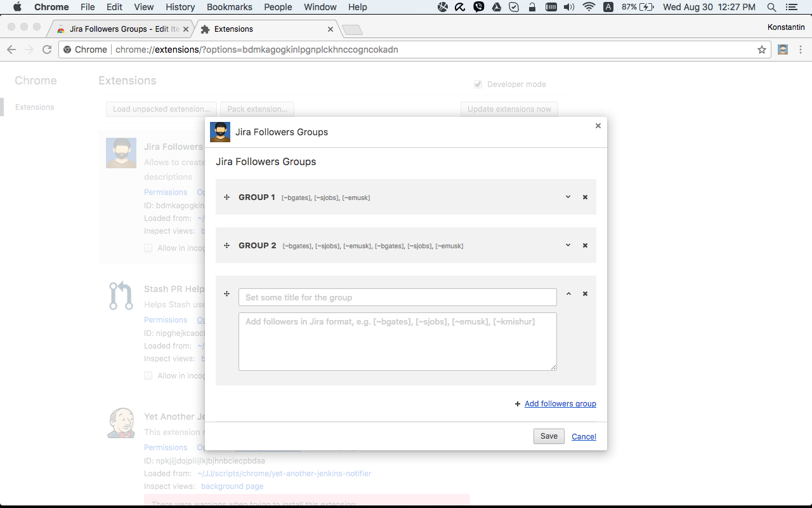Open Chrome's three-dot menu
Viewport: 812px width, 508px height.
point(801,50)
